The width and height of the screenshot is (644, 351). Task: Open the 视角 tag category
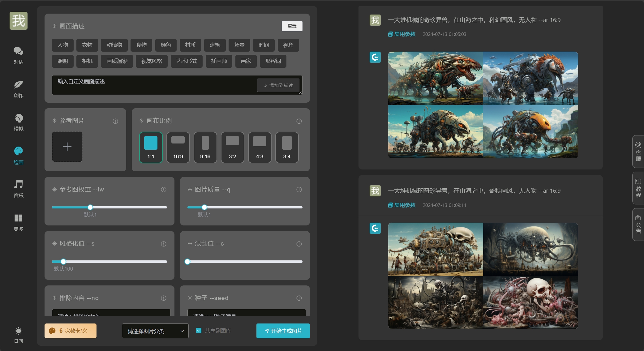[288, 45]
